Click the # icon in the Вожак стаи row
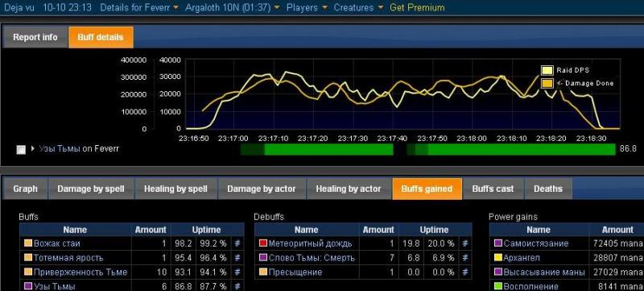 pos(237,243)
